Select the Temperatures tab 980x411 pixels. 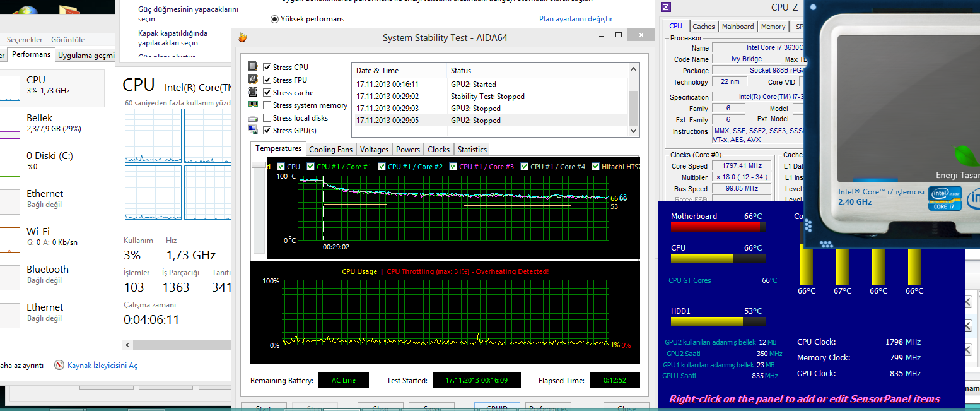278,149
